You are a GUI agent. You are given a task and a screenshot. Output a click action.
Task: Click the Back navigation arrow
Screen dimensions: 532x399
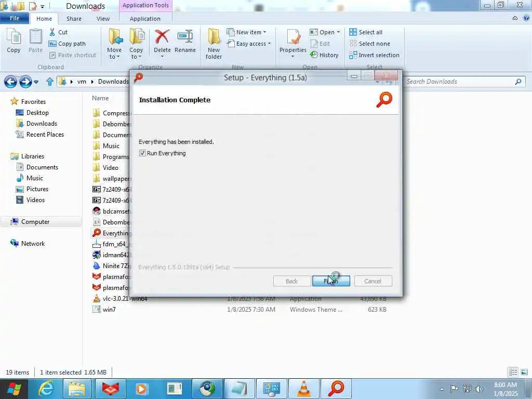[10, 82]
